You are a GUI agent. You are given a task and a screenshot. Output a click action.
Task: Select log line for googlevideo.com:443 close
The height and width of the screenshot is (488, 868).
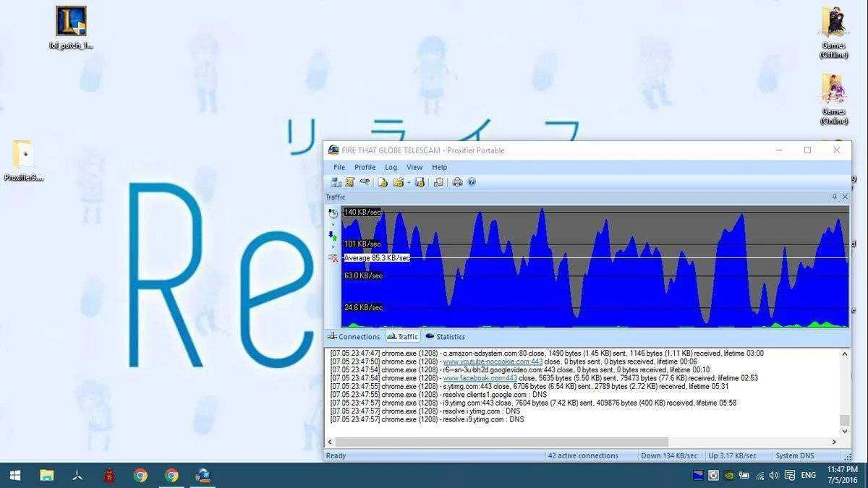click(x=520, y=370)
